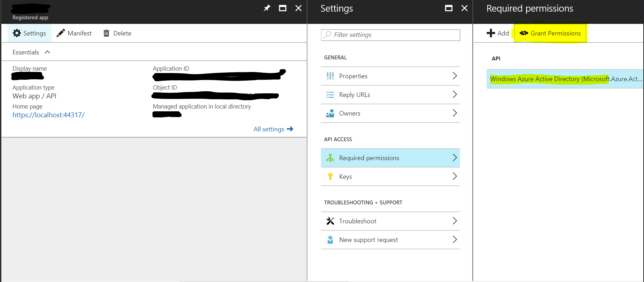The image size is (644, 282).
Task: Click the Manifest toolbar label
Action: point(80,33)
